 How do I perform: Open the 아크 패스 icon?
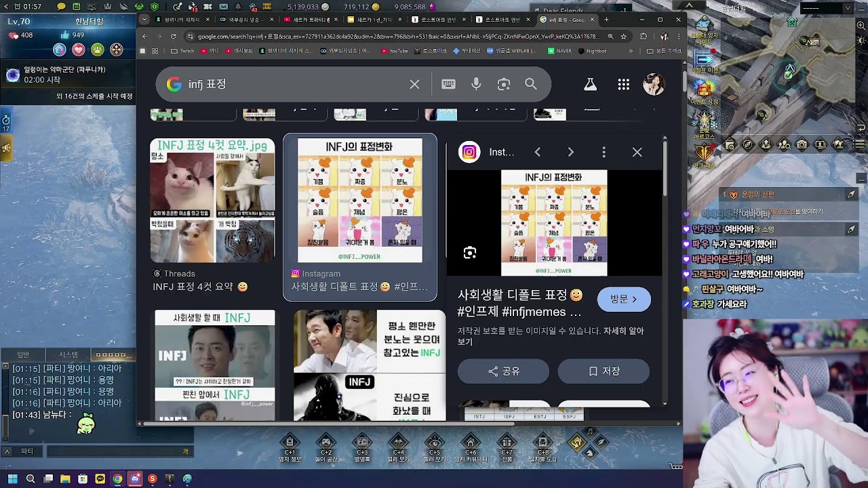pyautogui.click(x=703, y=155)
